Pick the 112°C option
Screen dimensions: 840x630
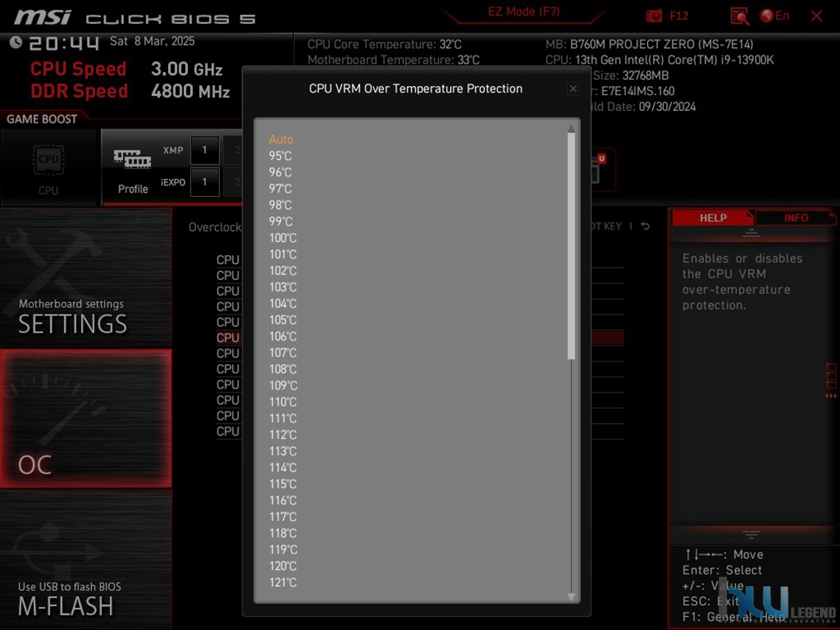(282, 435)
